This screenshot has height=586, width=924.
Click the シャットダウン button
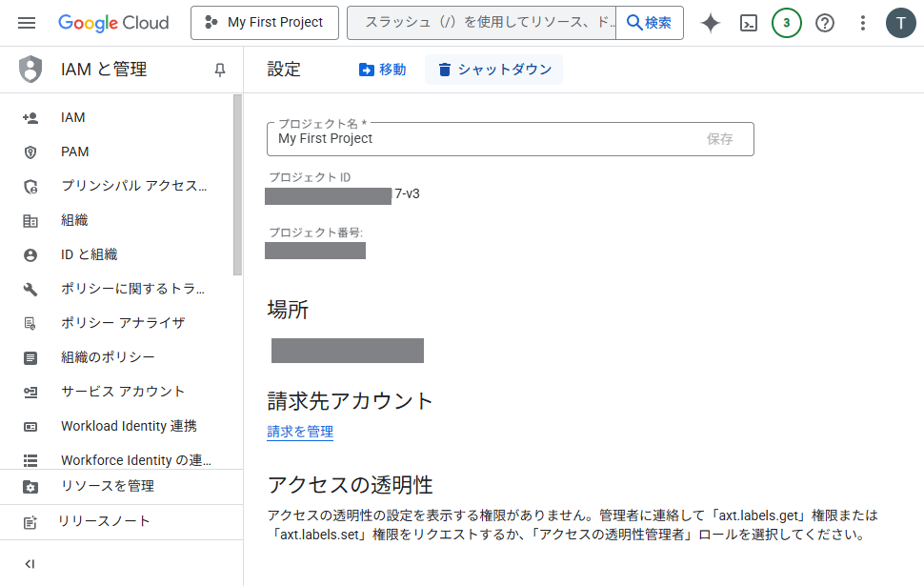pyautogui.click(x=493, y=69)
